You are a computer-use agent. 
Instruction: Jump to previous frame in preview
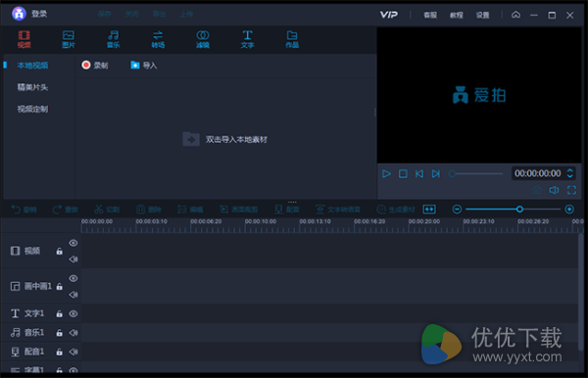coord(419,174)
